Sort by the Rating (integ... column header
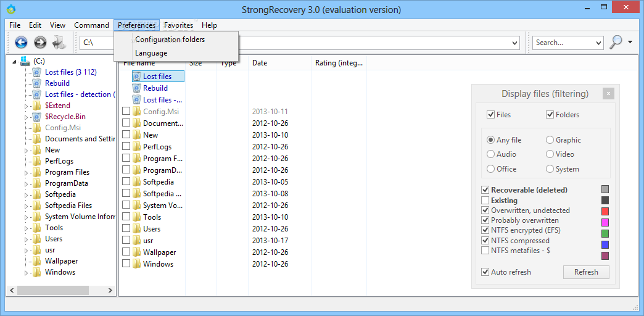 [339, 63]
